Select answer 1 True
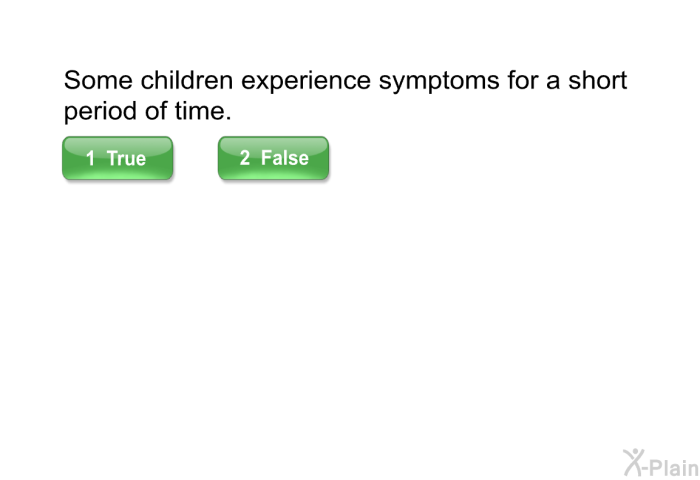The height and width of the screenshot is (480, 700). click(117, 158)
